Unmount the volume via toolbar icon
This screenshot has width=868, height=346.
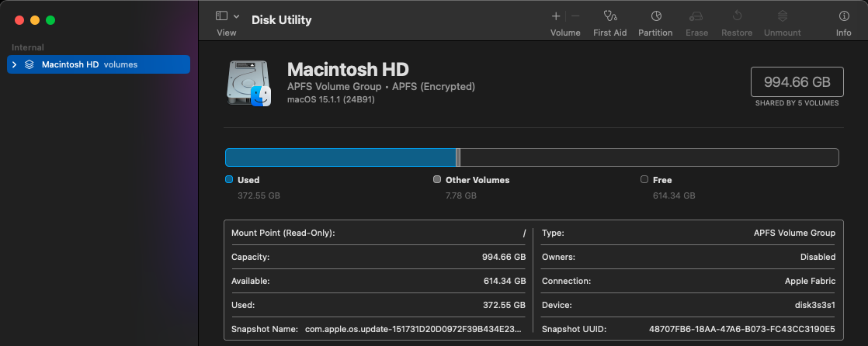tap(782, 16)
